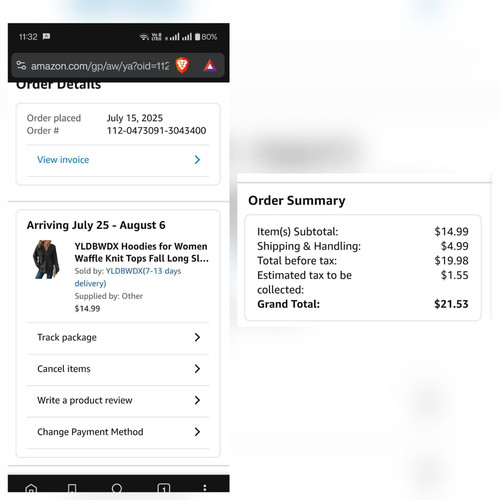Tap the search icon in bottom bar

[117, 488]
